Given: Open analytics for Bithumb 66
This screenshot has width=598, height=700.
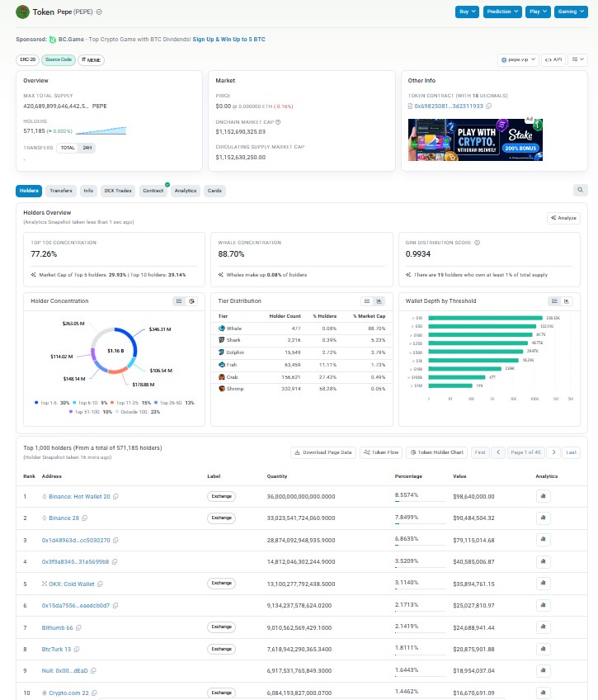Looking at the screenshot, I should tap(544, 627).
